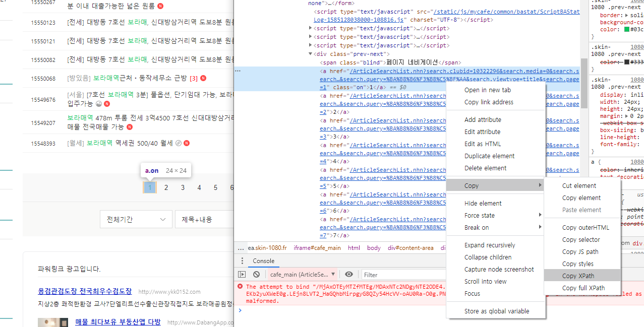This screenshot has height=327, width=644.
Task: Open the Copy submenu arrow
Action: [x=540, y=185]
